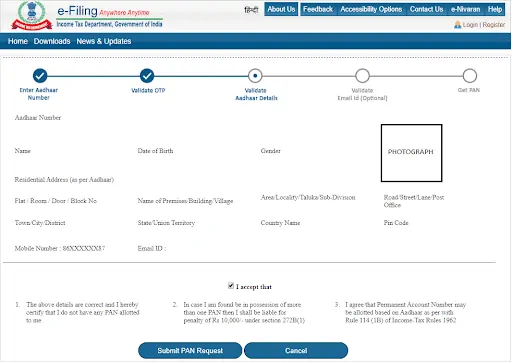The image size is (512, 363).
Task: Open the Contact Us page
Action: [x=426, y=9]
